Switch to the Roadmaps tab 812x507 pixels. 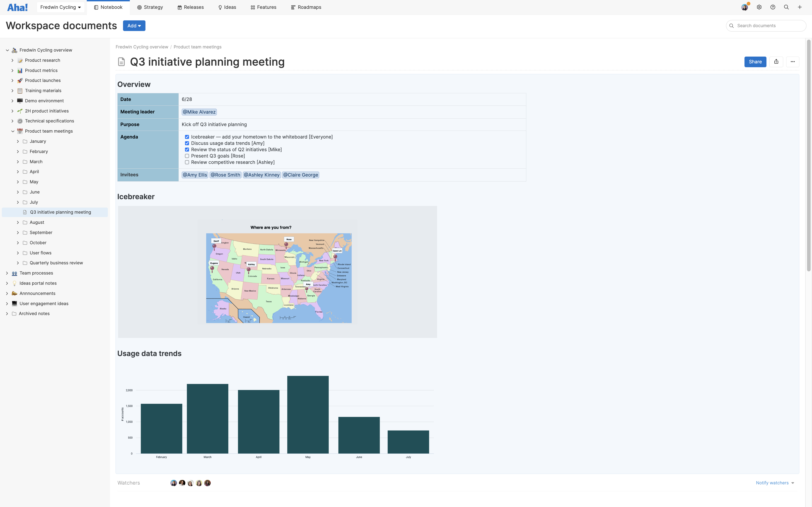point(306,7)
